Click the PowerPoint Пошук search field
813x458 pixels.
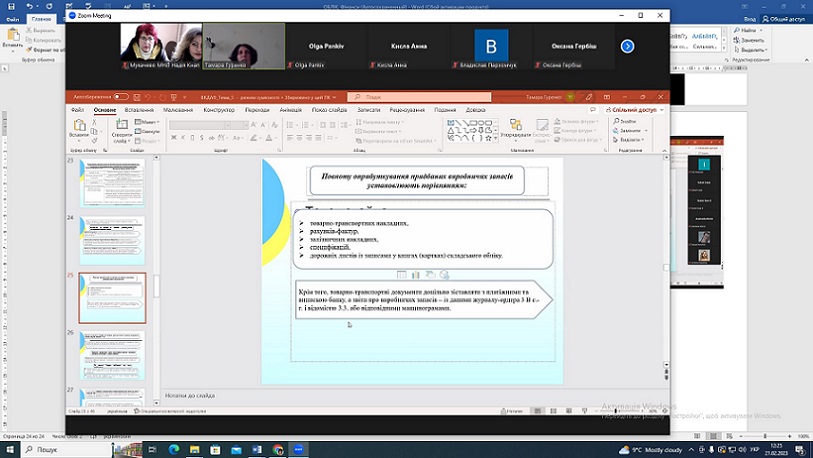click(419, 97)
